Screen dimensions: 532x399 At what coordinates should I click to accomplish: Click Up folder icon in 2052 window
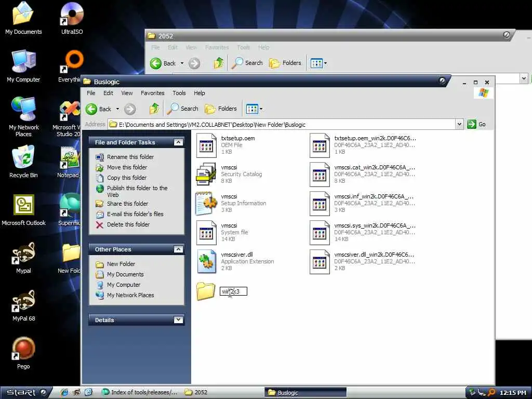click(219, 63)
